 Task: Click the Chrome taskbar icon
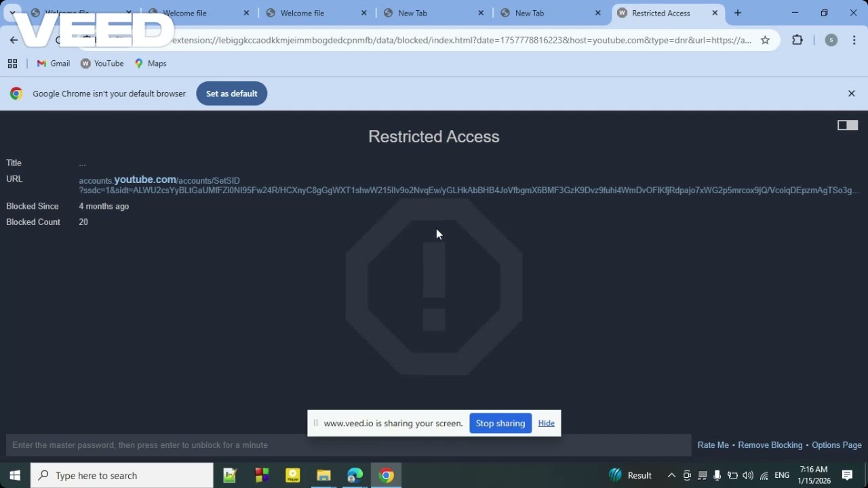click(387, 476)
